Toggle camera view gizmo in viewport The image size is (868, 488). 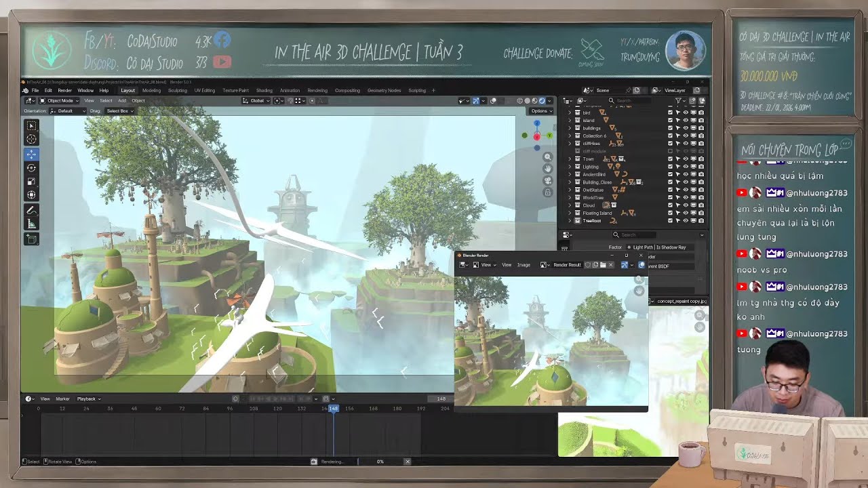548,180
